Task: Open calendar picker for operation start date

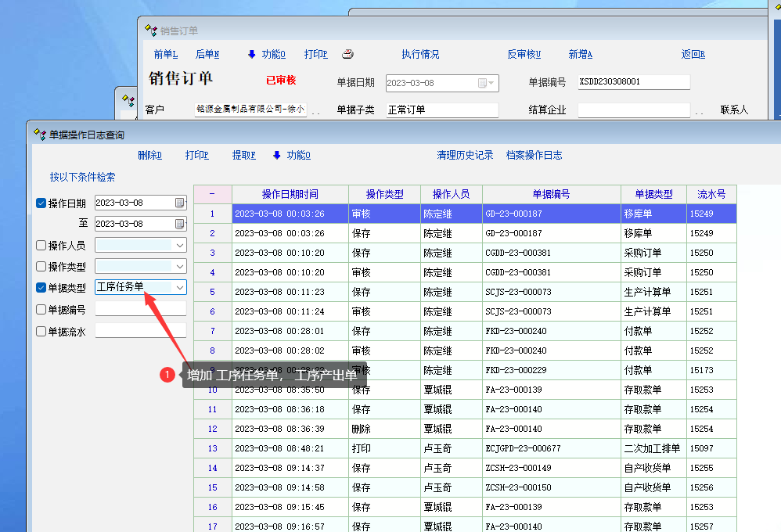Action: point(180,203)
